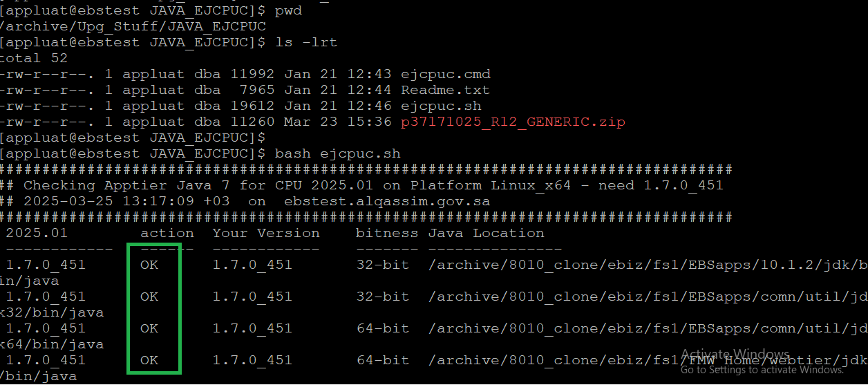Image resolution: width=868 pixels, height=385 pixels.
Task: Click the 'bitness' column header
Action: 387,233
